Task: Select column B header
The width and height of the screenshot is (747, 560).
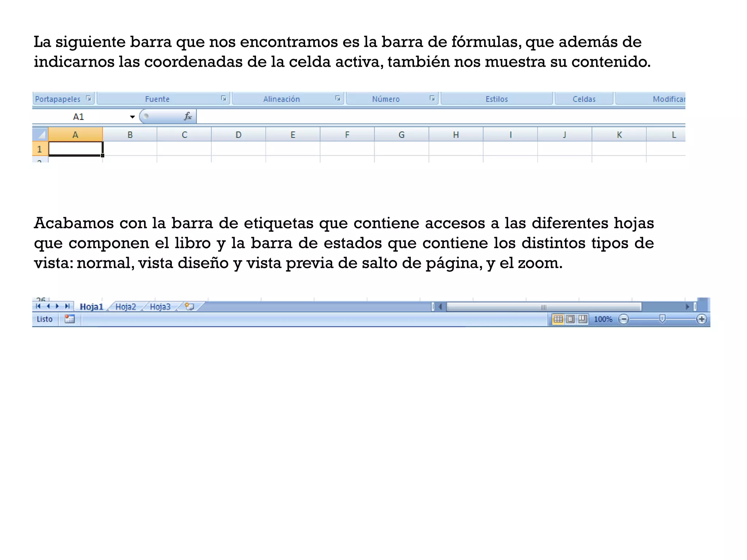Action: (x=130, y=135)
